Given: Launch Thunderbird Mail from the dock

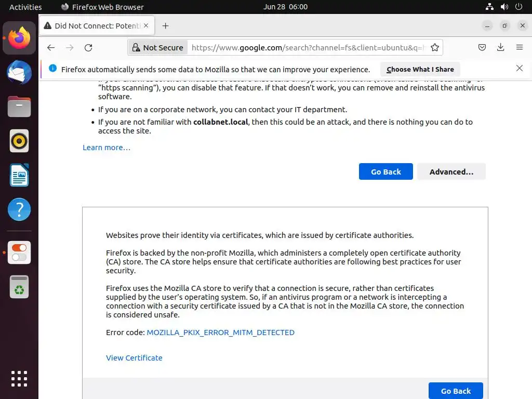Looking at the screenshot, I should tap(19, 72).
